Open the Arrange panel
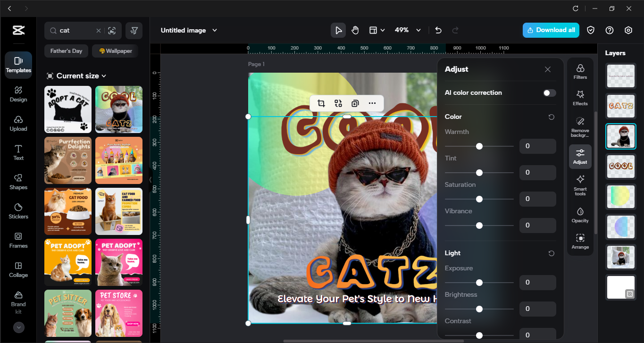 (x=580, y=241)
